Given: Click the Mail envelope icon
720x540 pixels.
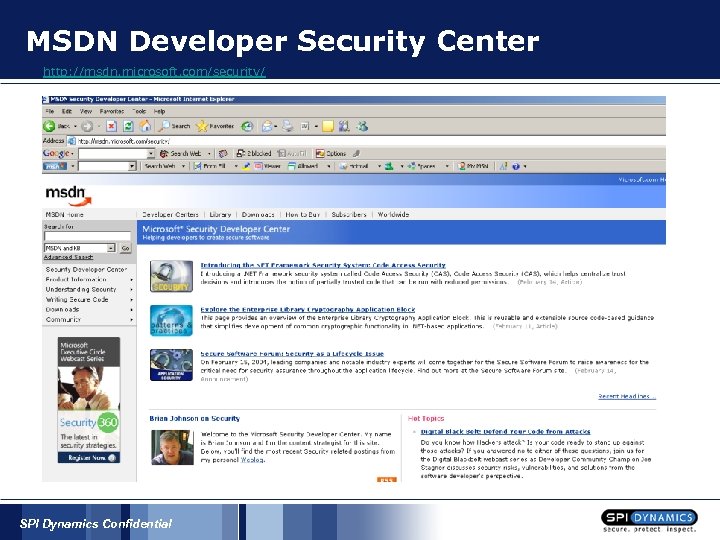Looking at the screenshot, I should coord(267,126).
